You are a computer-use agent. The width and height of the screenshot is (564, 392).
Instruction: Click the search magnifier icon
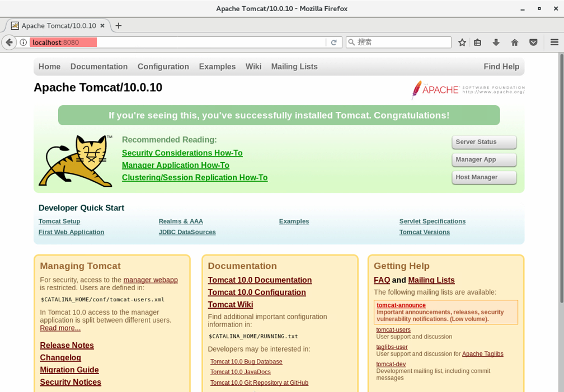pyautogui.click(x=351, y=42)
